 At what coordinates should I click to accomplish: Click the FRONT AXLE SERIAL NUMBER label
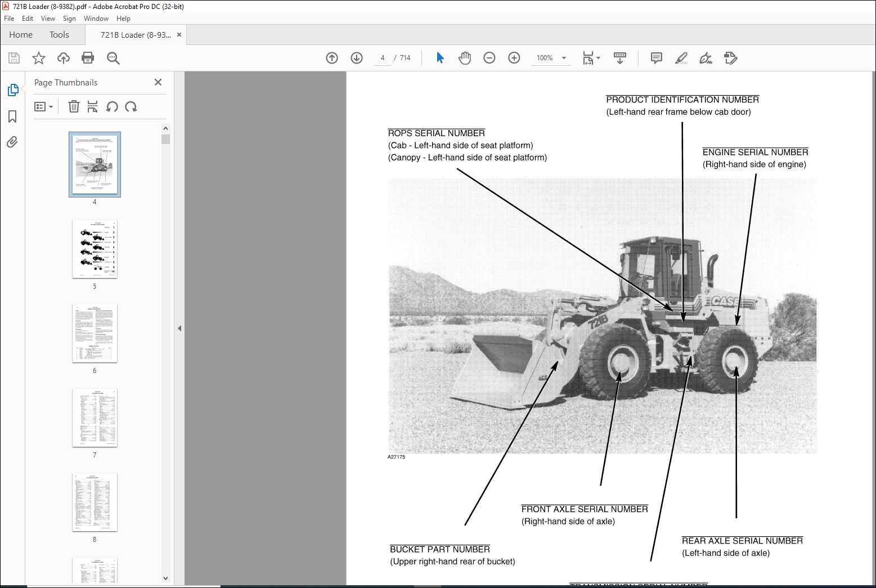pyautogui.click(x=585, y=509)
